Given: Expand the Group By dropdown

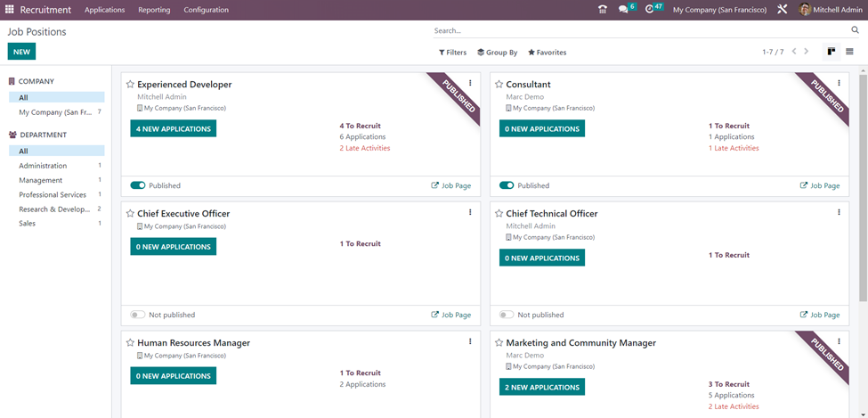Looking at the screenshot, I should (x=497, y=53).
